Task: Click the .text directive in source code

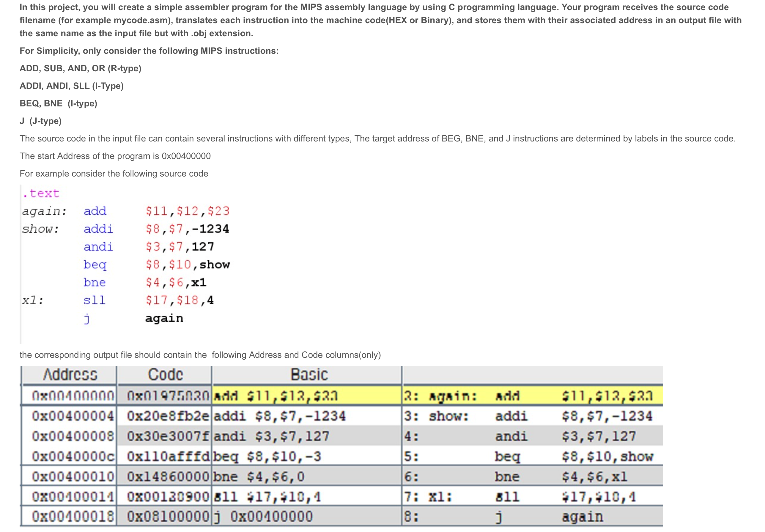Action: [41, 193]
